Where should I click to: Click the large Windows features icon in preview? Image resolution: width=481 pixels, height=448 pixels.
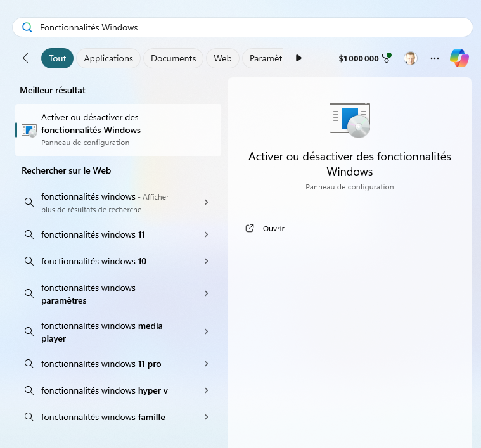tap(350, 120)
